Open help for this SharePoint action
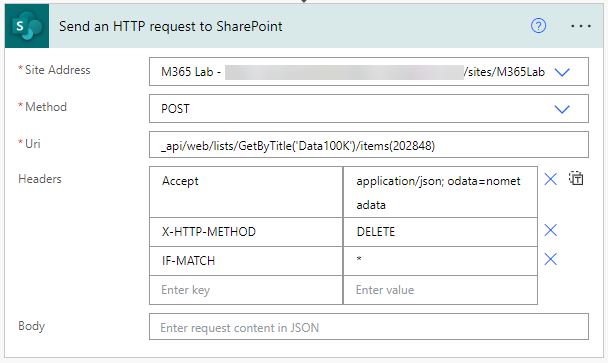Screen dimensions: 608x363 click(538, 26)
